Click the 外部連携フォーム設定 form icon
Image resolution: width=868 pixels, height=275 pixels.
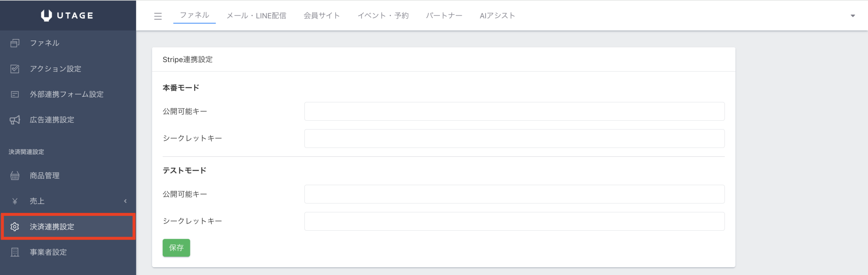tap(15, 94)
